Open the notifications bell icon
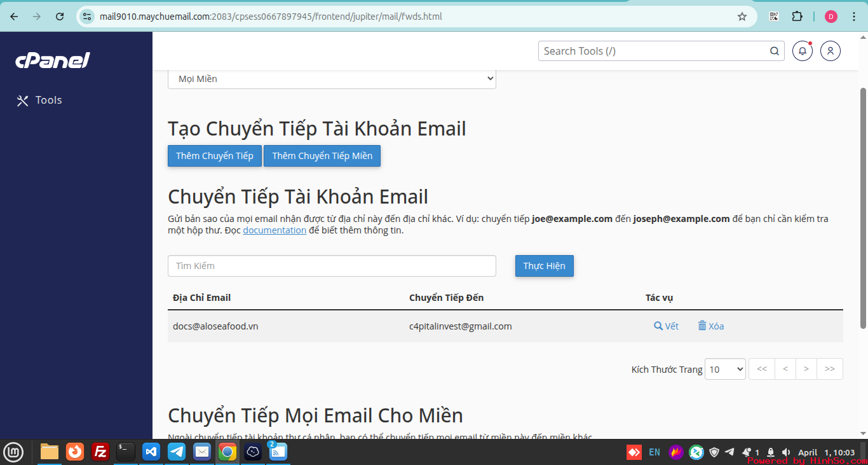 [x=802, y=51]
